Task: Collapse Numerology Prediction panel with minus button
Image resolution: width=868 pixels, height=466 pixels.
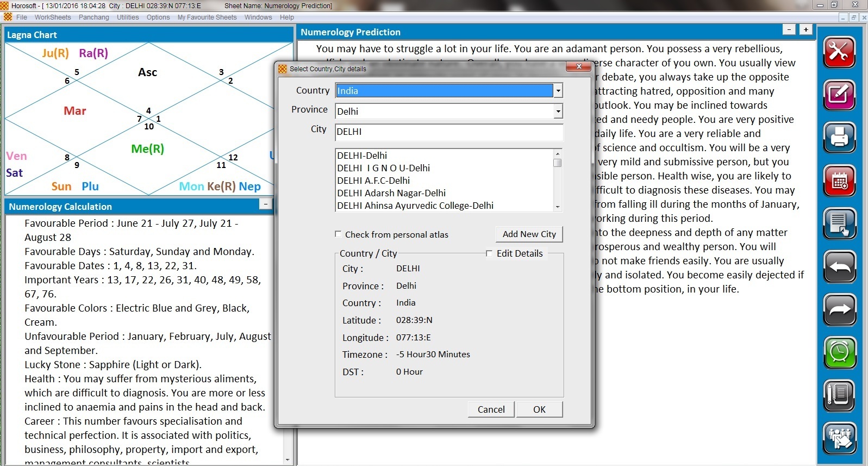Action: point(789,30)
